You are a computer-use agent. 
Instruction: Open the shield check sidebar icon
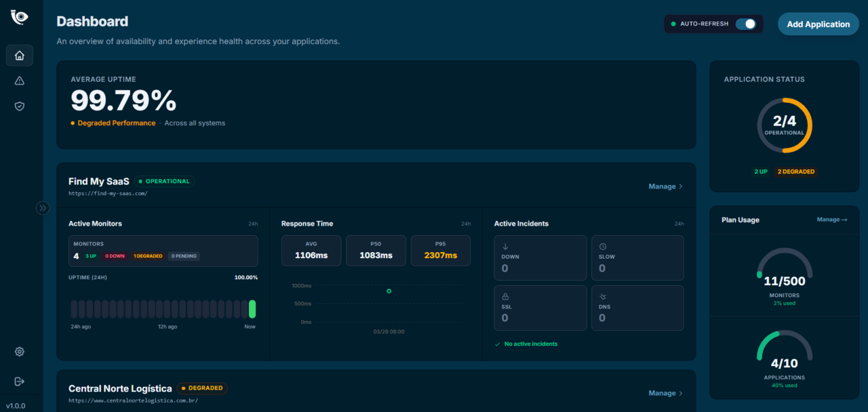pyautogui.click(x=20, y=106)
